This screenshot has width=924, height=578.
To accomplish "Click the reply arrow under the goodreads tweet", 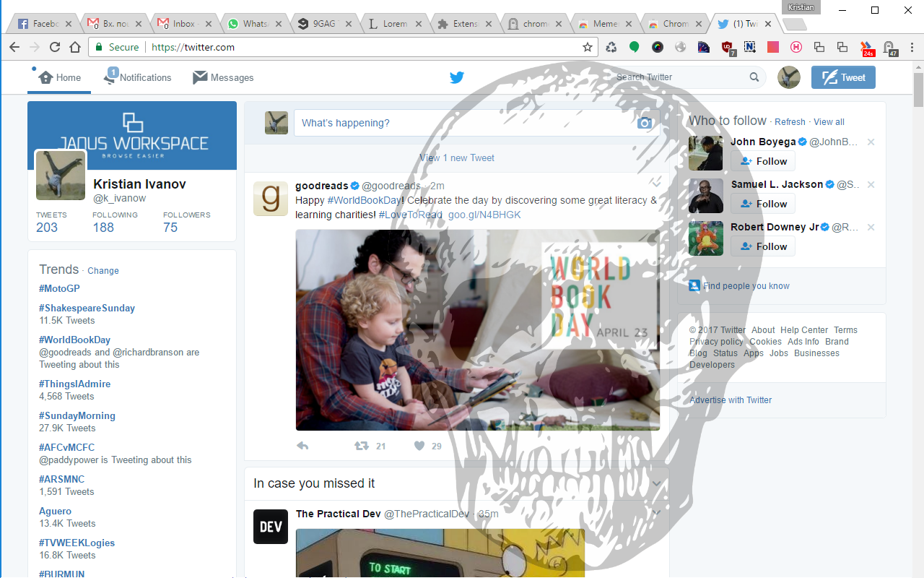I will point(302,446).
